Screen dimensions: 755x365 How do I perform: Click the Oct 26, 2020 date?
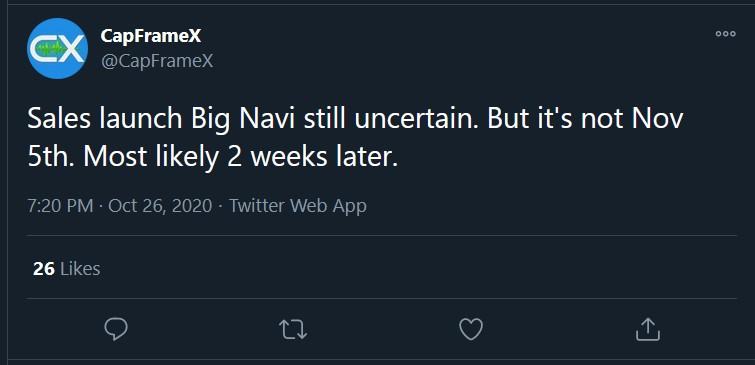pyautogui.click(x=160, y=206)
